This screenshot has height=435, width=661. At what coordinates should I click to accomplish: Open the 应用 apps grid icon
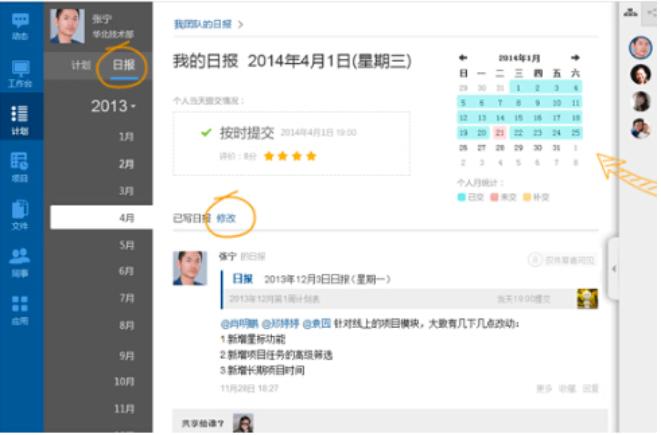(x=20, y=310)
